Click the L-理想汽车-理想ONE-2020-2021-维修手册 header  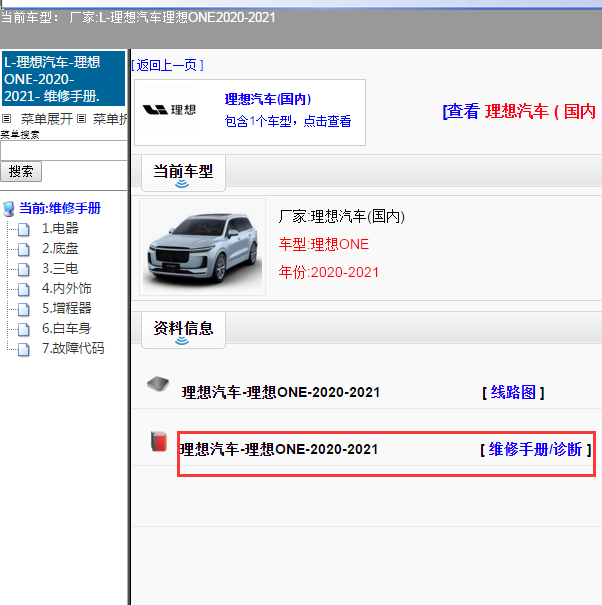(x=63, y=79)
